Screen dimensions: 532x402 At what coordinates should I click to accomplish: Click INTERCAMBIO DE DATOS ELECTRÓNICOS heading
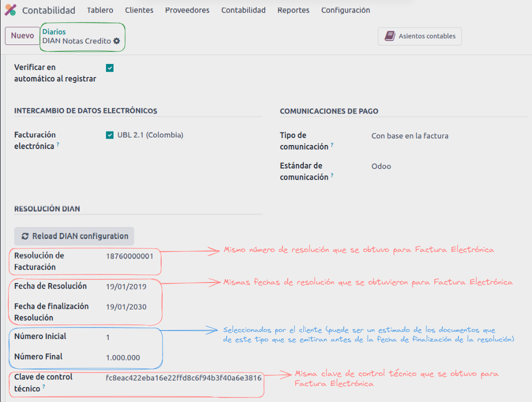[x=86, y=111]
